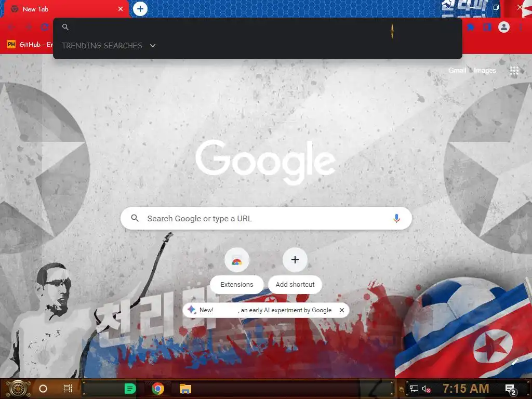Unmute via the volume tray icon
This screenshot has height=399, width=532.
tap(426, 389)
